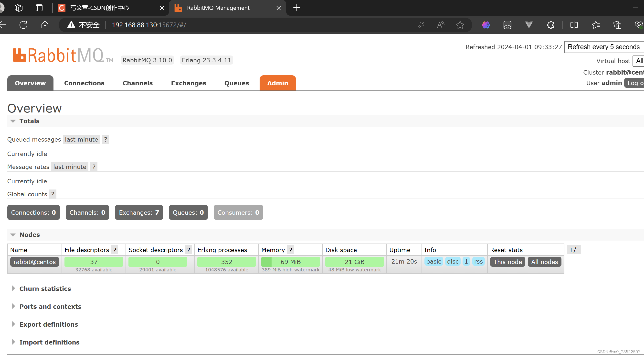644x356 pixels.
Task: Open the Collections icon
Action: [x=617, y=25]
